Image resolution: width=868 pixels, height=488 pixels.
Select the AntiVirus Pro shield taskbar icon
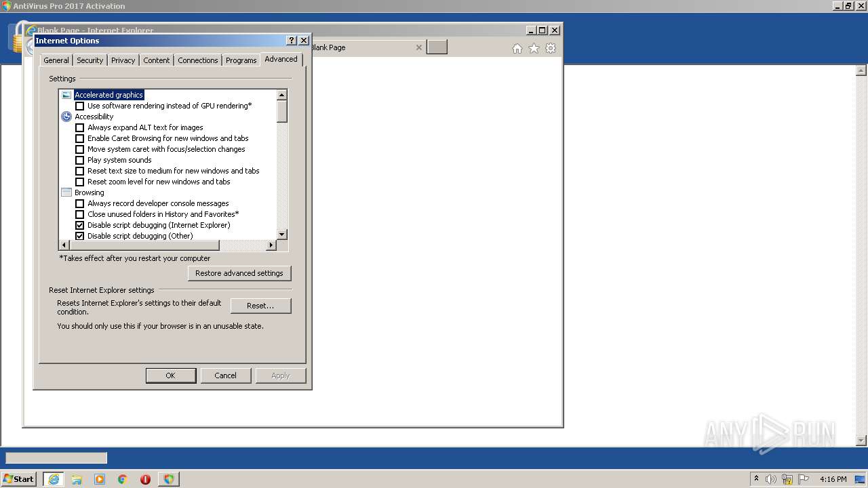pyautogui.click(x=168, y=479)
